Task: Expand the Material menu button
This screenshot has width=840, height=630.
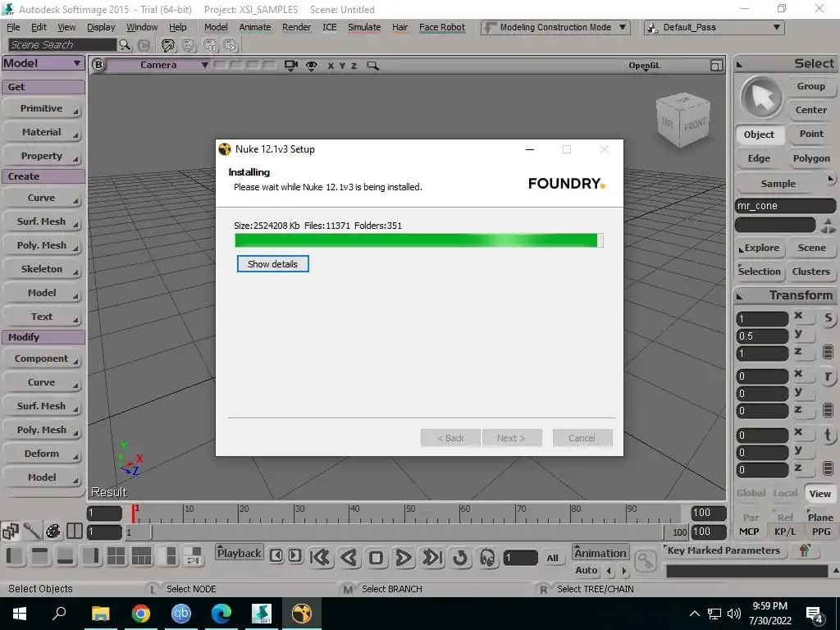Action: (x=43, y=132)
